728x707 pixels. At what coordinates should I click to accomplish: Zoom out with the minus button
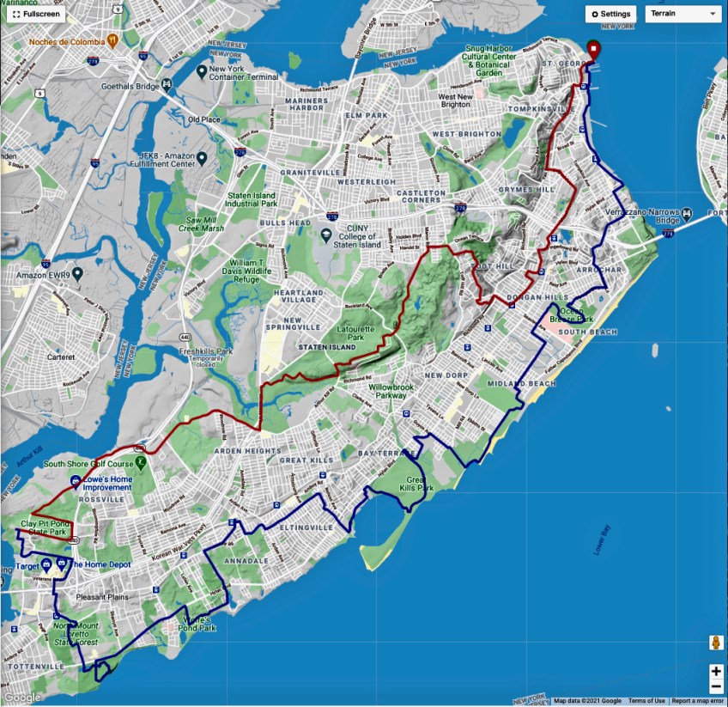point(715,686)
